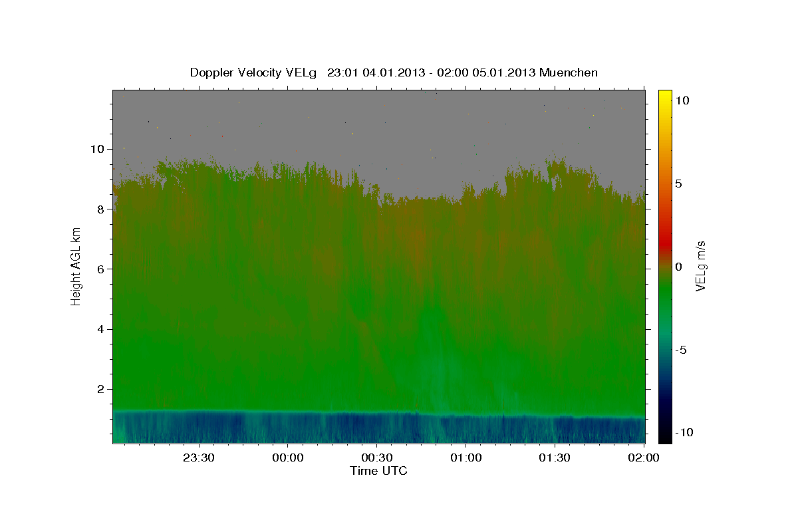Click the 'VELg m/s' colorbar label
Viewport: 798px width, 532px height.
coord(700,267)
